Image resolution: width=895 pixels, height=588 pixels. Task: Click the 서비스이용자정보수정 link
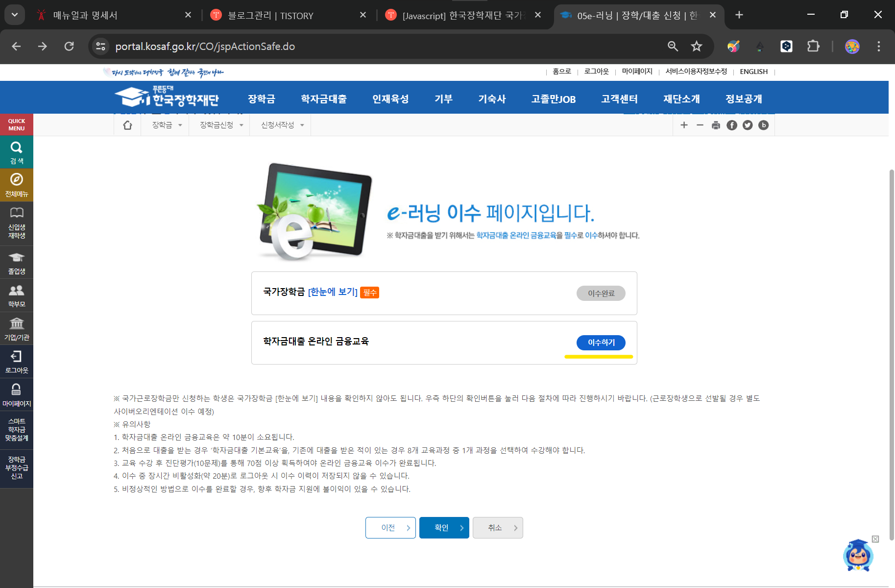point(696,72)
